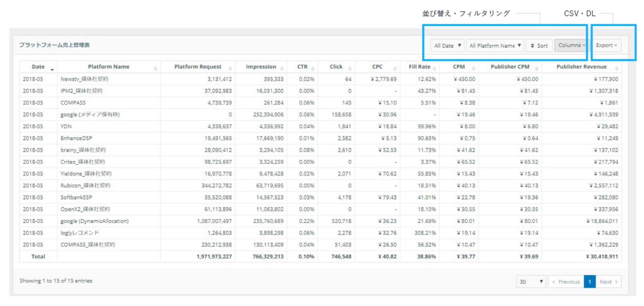Select page 1 in pagination
This screenshot has width=644, height=306.
pos(590,282)
